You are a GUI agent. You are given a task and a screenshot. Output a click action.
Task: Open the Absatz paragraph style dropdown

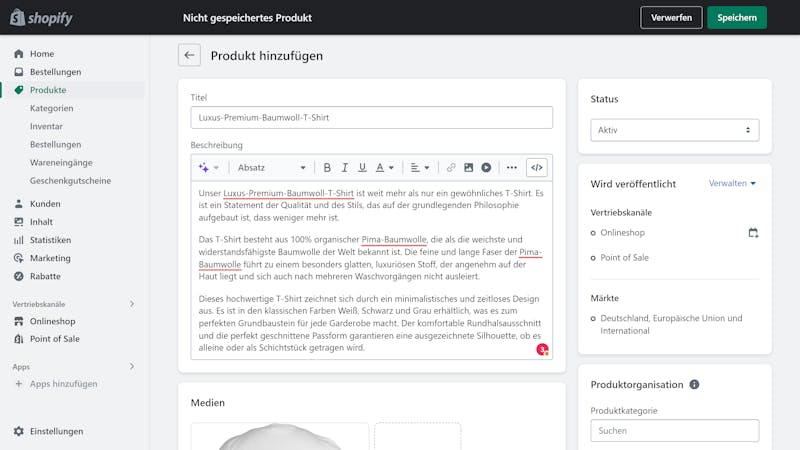click(x=271, y=167)
